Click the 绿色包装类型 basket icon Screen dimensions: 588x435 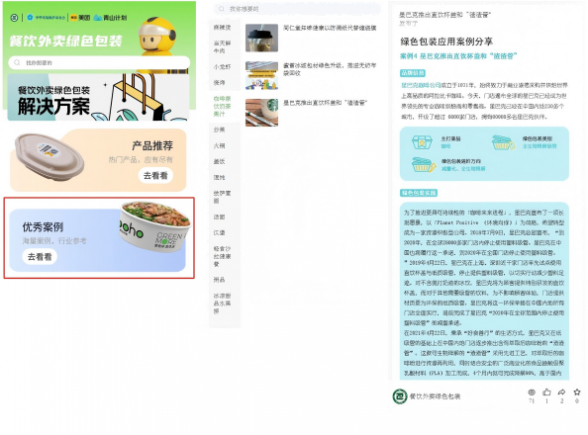coord(503,142)
